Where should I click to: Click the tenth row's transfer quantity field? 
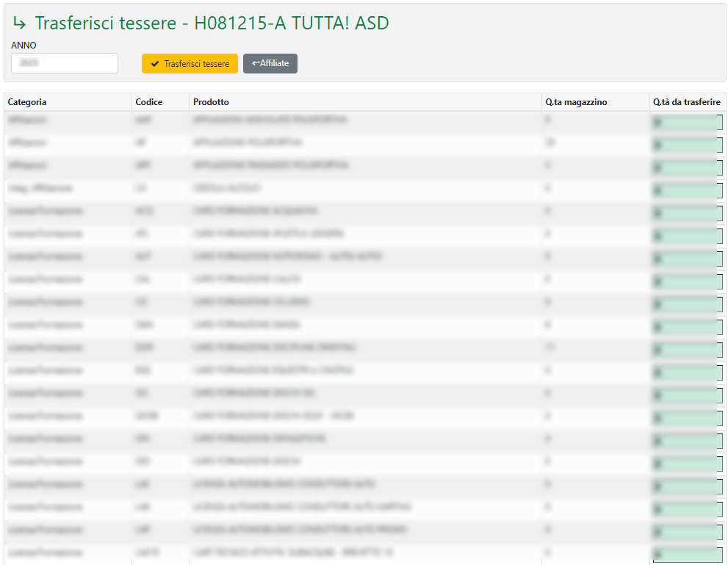(687, 327)
